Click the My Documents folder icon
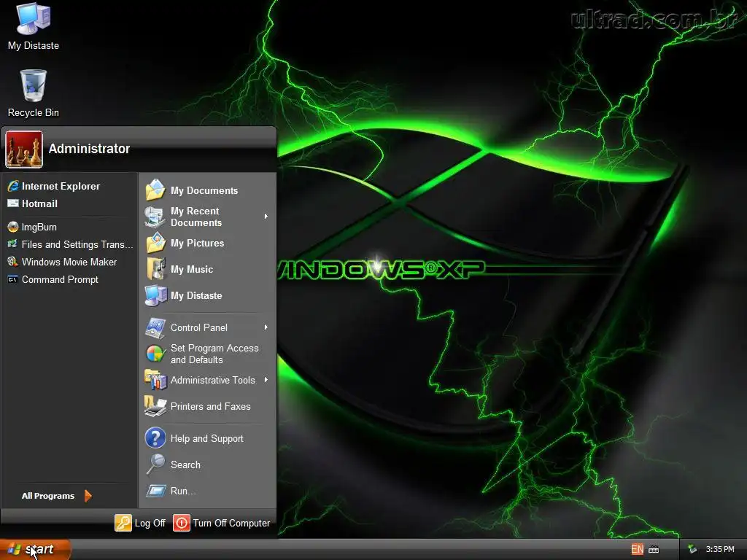 (155, 190)
